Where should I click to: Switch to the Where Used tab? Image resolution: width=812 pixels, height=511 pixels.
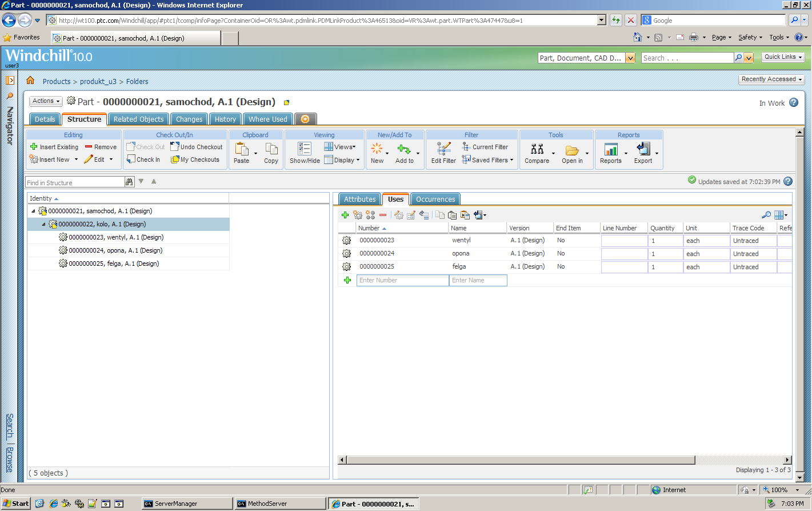(268, 119)
